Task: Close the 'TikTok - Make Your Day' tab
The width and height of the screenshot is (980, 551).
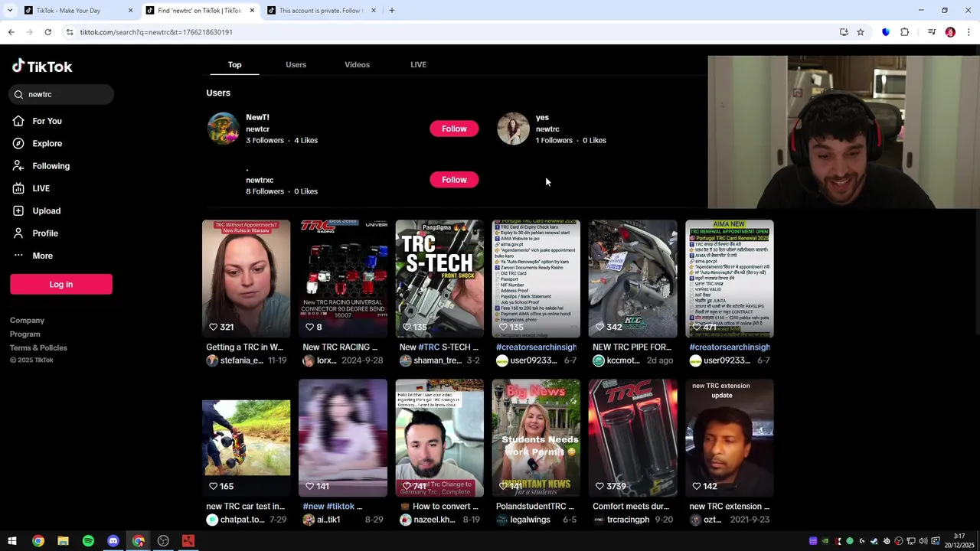Action: [130, 11]
